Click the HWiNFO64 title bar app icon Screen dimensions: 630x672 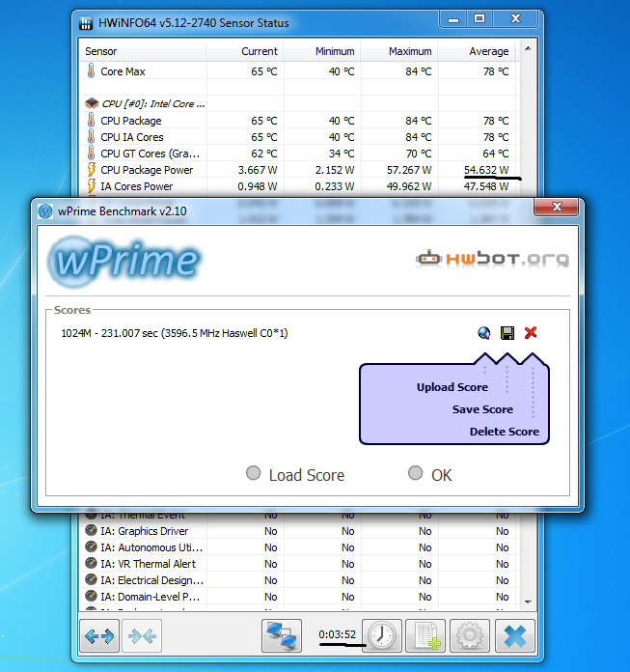pyautogui.click(x=86, y=23)
